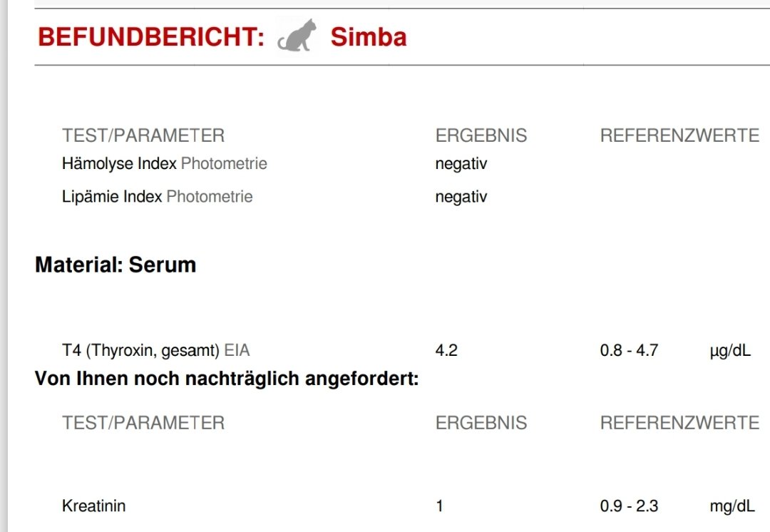Click the µg/dL unit label
The height and width of the screenshot is (532, 770).
730,351
